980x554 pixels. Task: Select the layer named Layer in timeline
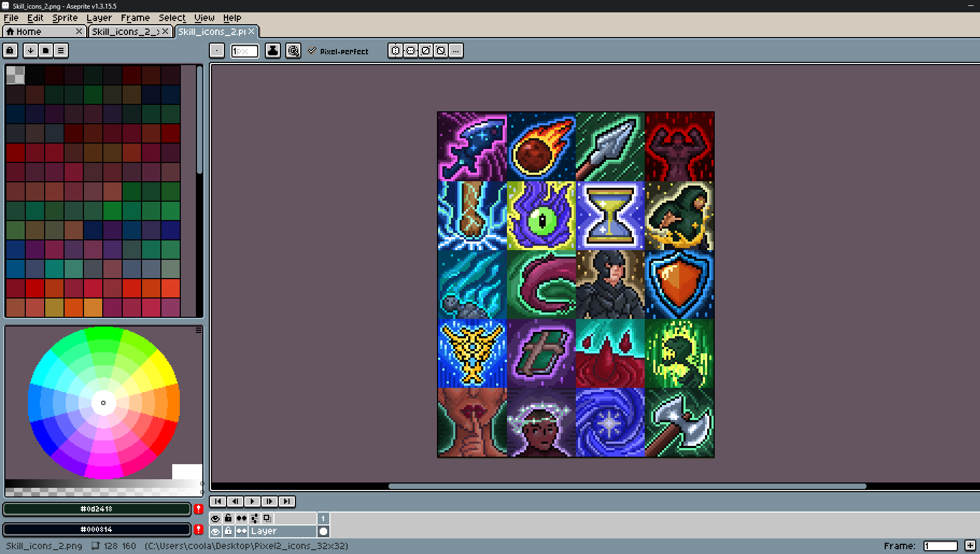(x=283, y=531)
